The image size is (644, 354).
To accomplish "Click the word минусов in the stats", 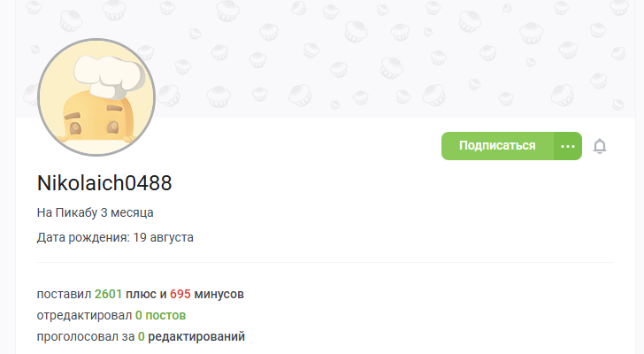I will (x=218, y=294).
